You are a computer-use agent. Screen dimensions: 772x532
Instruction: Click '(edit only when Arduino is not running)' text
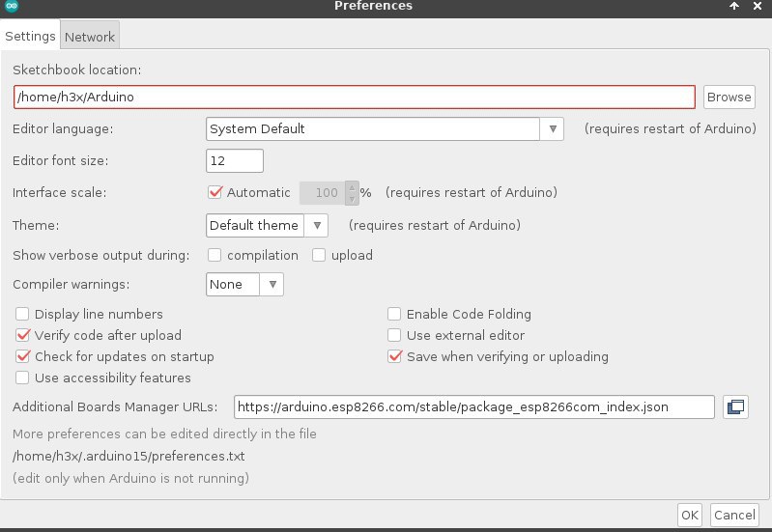click(x=131, y=478)
